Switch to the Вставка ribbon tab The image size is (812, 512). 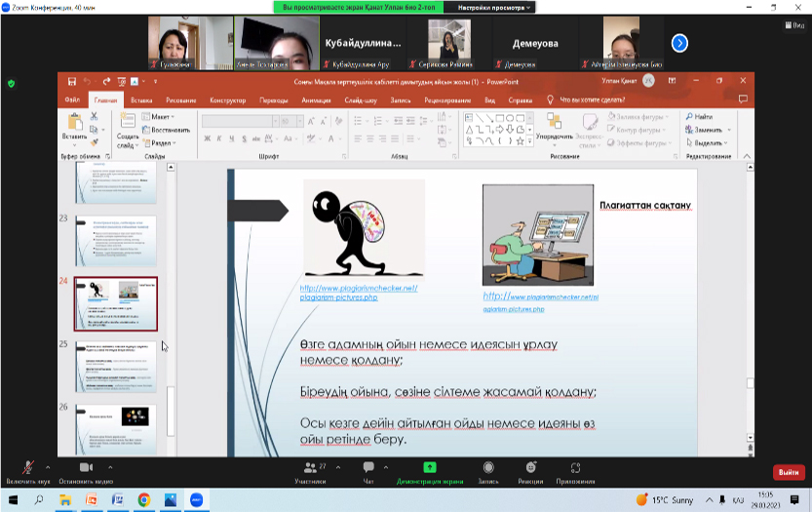tap(141, 99)
